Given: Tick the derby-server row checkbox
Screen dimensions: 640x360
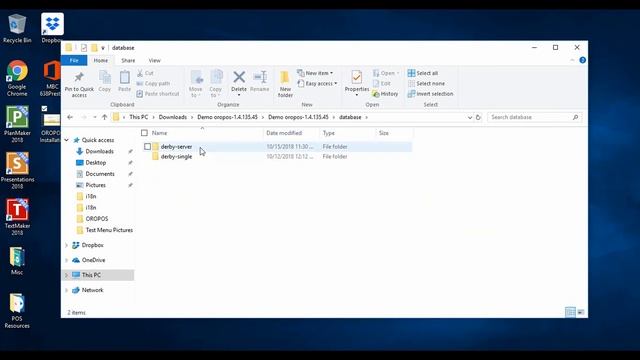Looking at the screenshot, I should coord(147,147).
